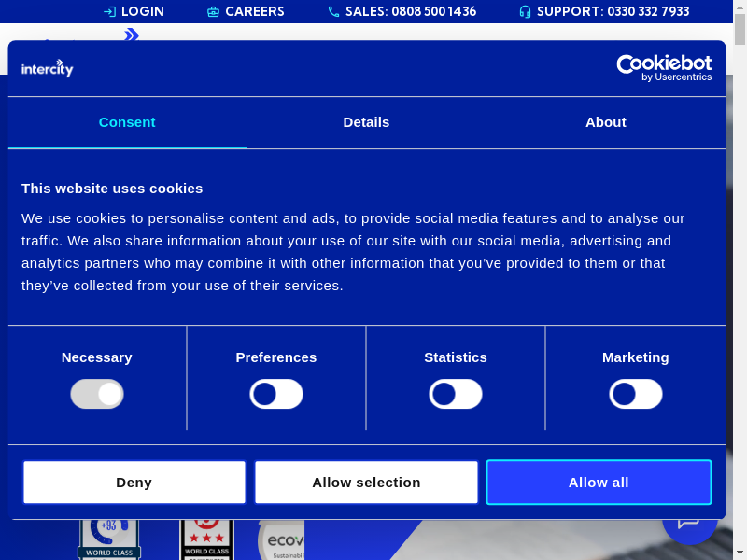Click the Sales phone icon
Viewport: 747px width, 560px height.
click(x=333, y=12)
